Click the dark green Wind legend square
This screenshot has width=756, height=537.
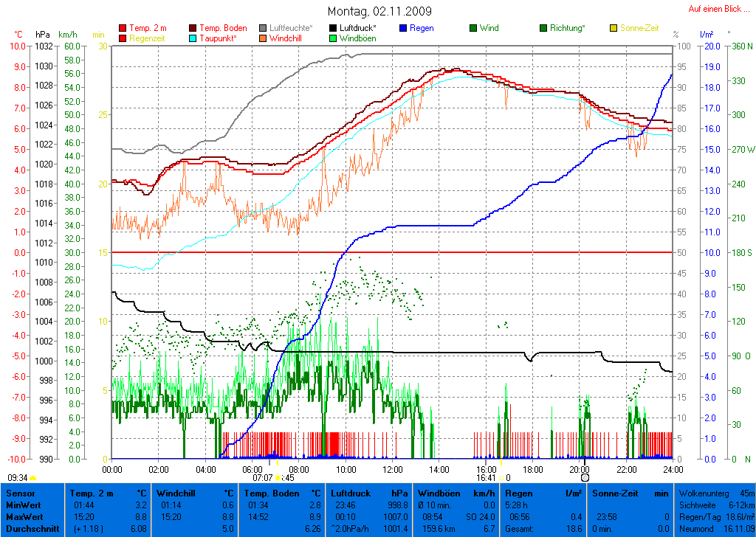coord(473,28)
